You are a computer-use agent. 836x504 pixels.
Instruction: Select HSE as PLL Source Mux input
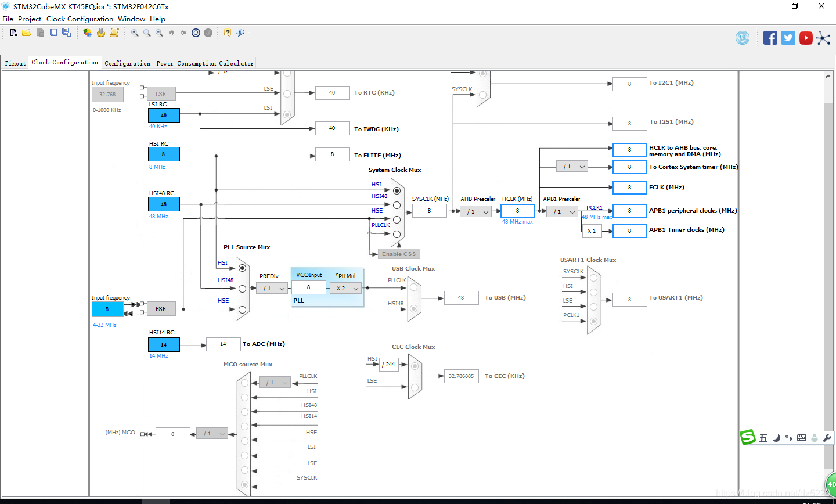(242, 309)
